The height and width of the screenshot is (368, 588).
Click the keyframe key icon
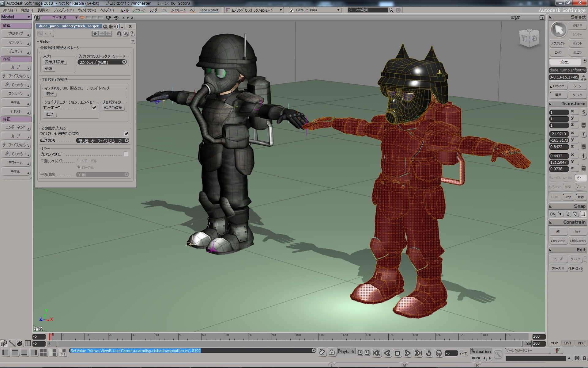coord(498,355)
